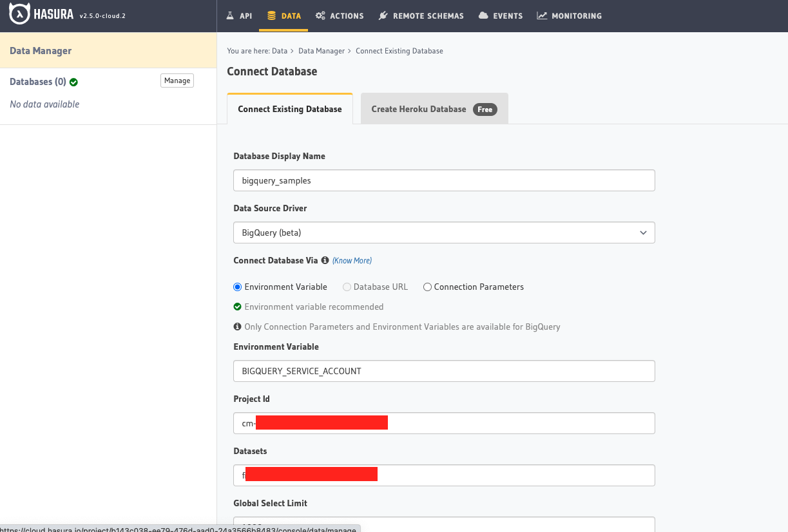Open the (Know More) link

coord(352,260)
